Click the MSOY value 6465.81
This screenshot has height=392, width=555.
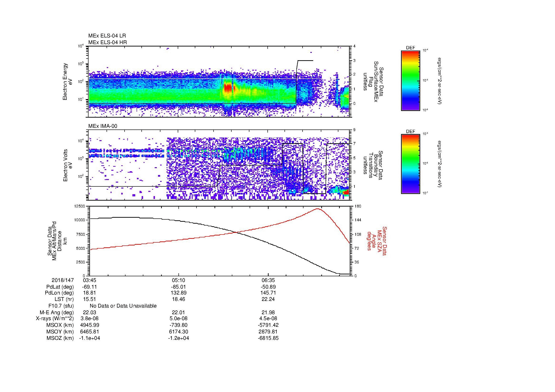[x=89, y=332]
